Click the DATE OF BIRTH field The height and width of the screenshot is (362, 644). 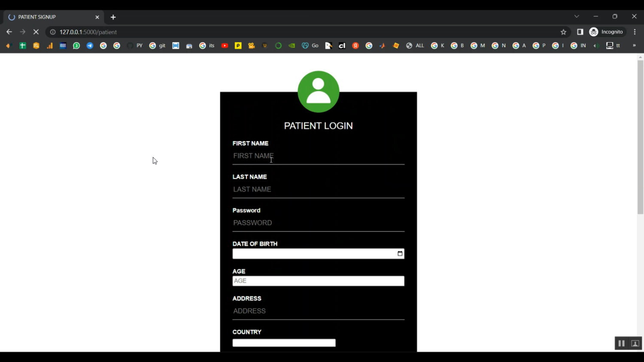(x=319, y=254)
